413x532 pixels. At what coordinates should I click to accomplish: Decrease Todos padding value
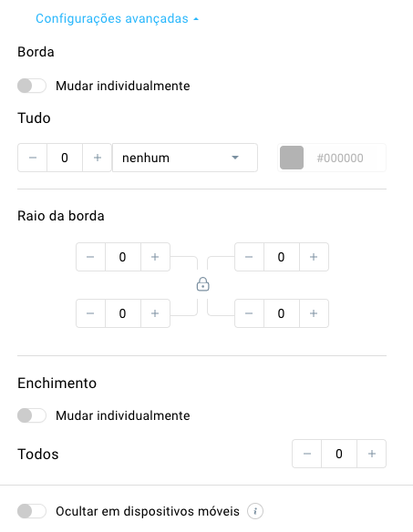pos(307,454)
